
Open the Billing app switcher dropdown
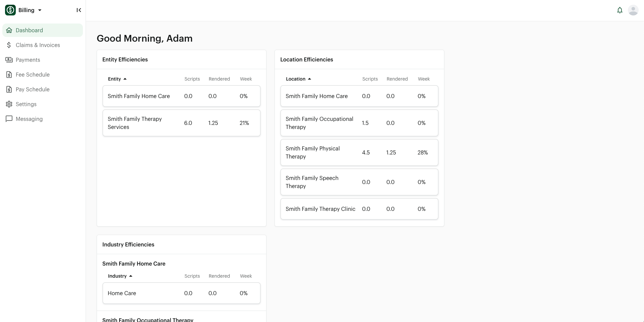(x=40, y=10)
